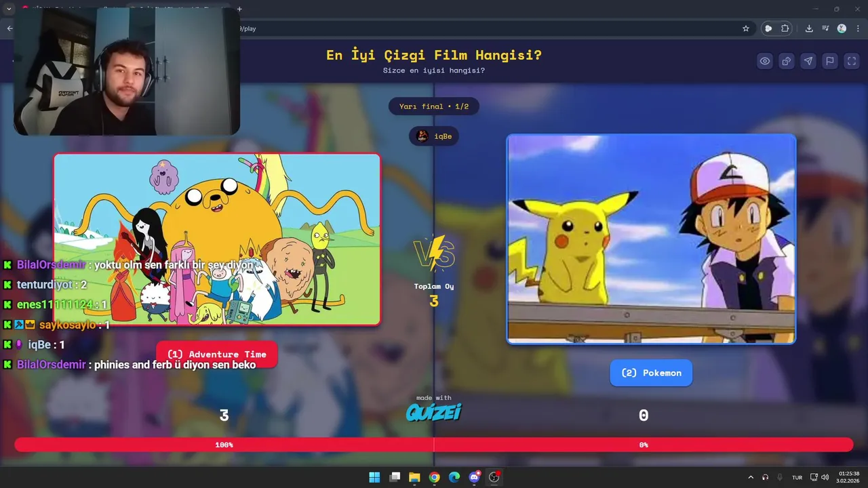Click the dice randomize icon
Image resolution: width=868 pixels, height=488 pixels.
pos(787,61)
